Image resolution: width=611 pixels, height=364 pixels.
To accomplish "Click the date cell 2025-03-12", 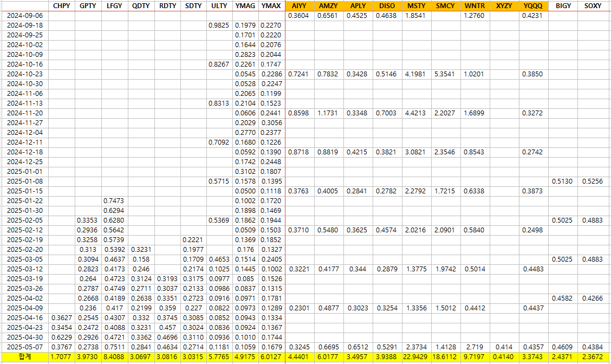I will 25,269.
